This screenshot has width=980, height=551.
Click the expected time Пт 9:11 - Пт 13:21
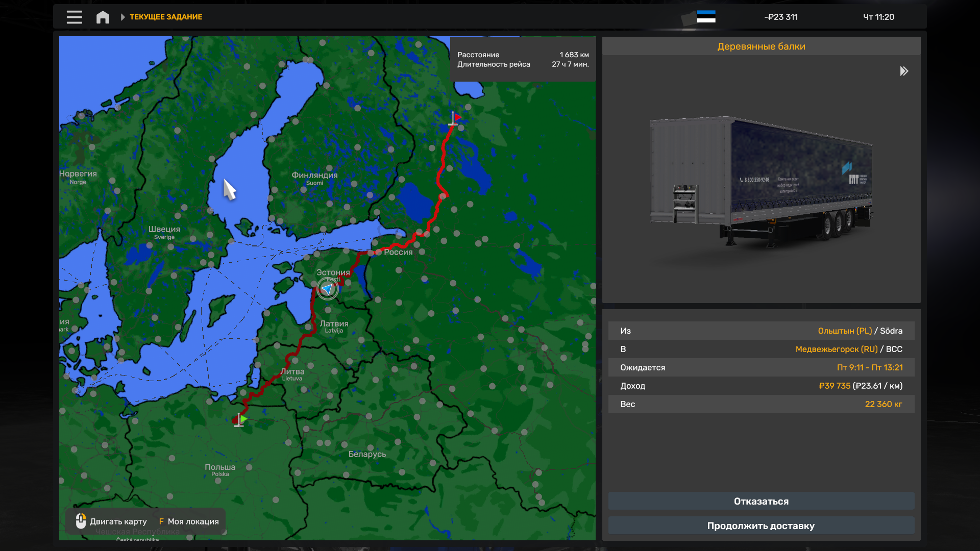[870, 367]
